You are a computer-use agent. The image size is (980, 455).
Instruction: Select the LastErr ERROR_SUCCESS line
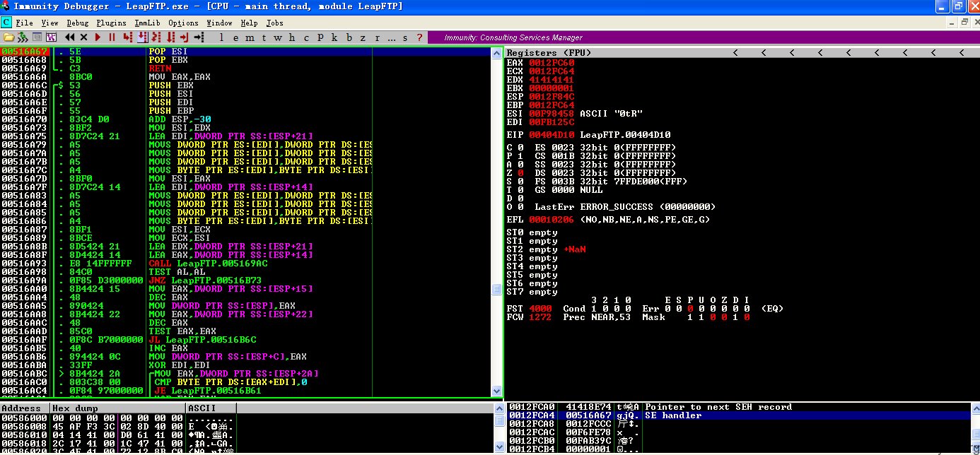[x=625, y=207]
